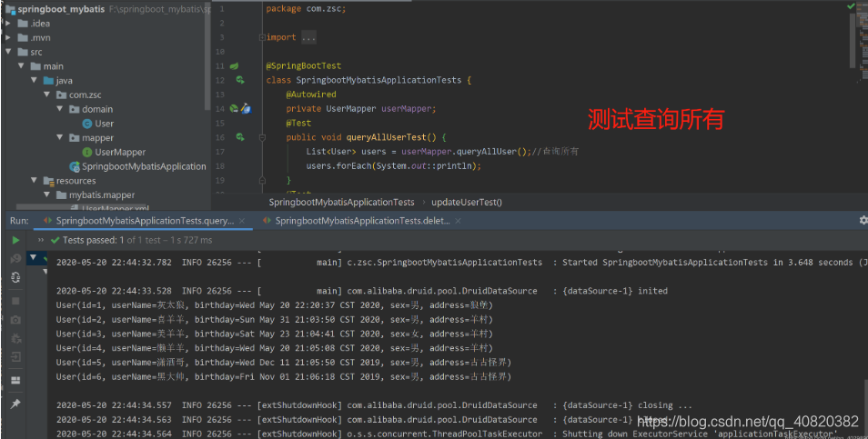Image resolution: width=868 pixels, height=439 pixels.
Task: Click the mapper navigation gutter icon on line 14
Action: pos(246,109)
